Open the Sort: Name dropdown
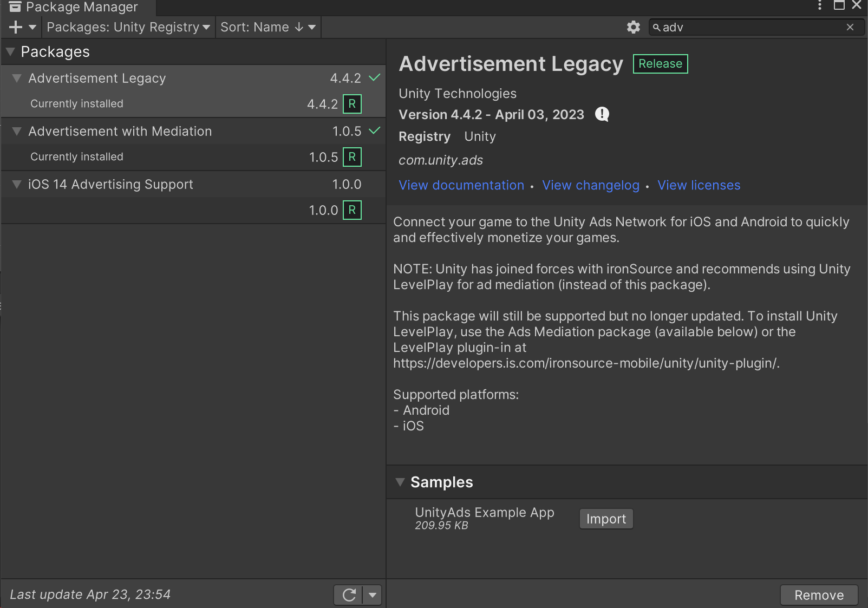 (268, 27)
